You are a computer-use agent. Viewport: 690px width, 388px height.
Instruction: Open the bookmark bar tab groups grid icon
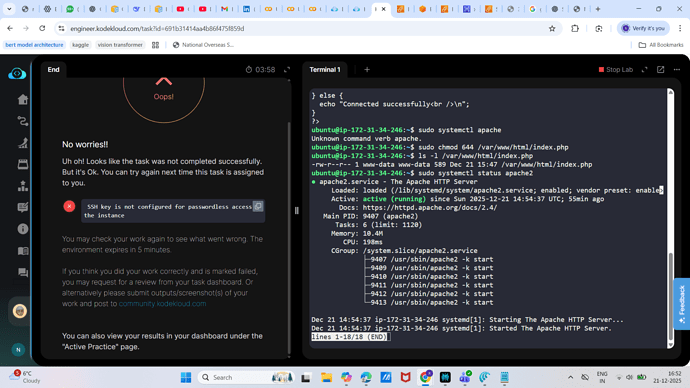point(155,45)
